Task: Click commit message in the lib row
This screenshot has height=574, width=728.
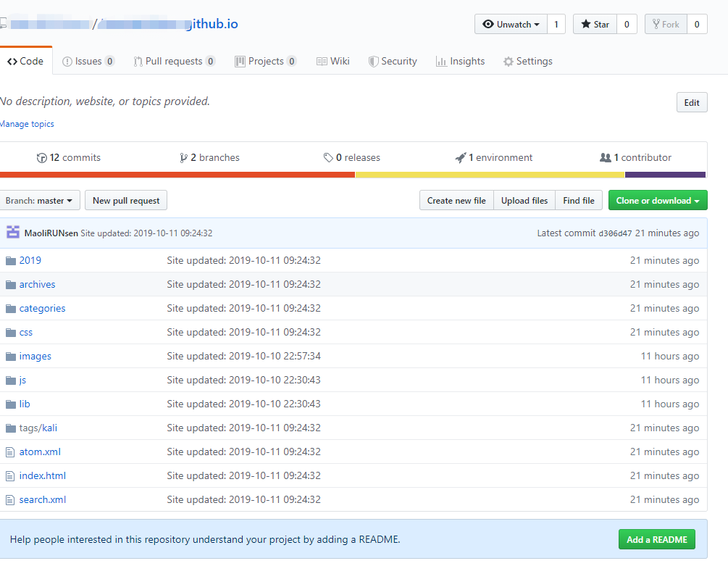Action: coord(243,404)
